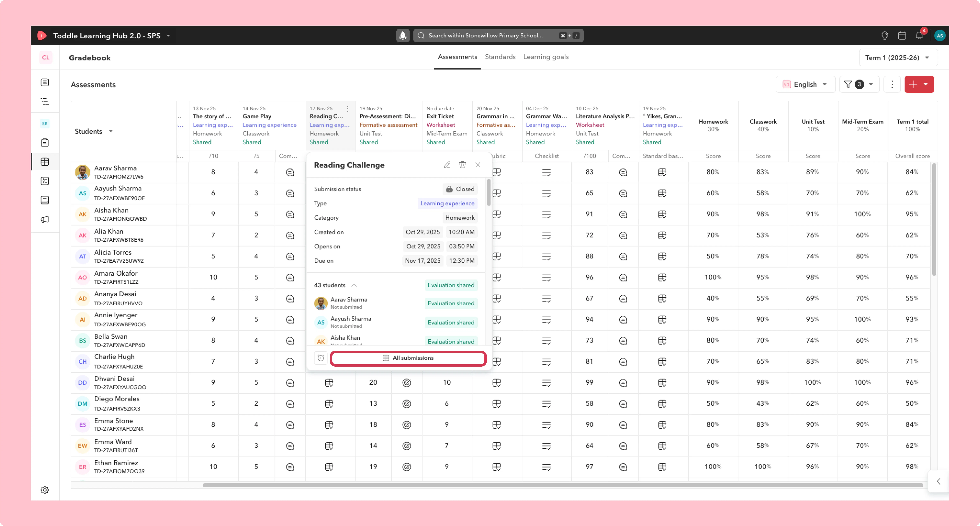Click the Closed submission status chip
The width and height of the screenshot is (980, 526).
pyautogui.click(x=460, y=189)
